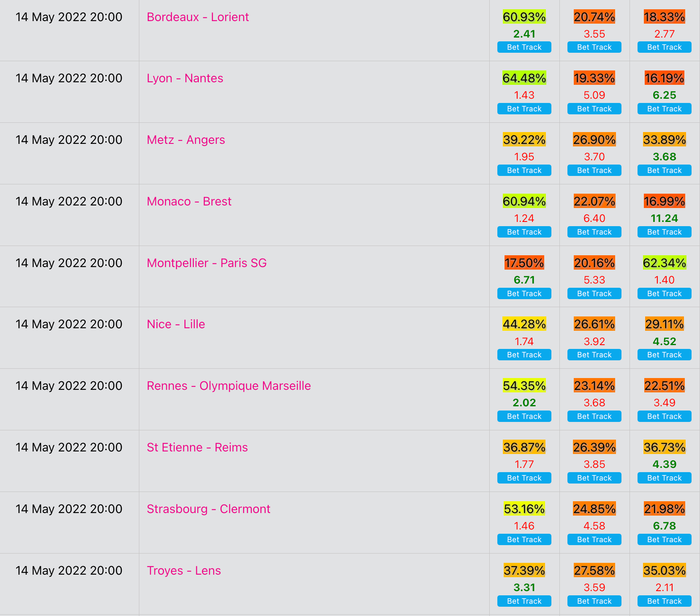
Task: Select the date in the Bordeaux - Lorient row
Action: 69,17
